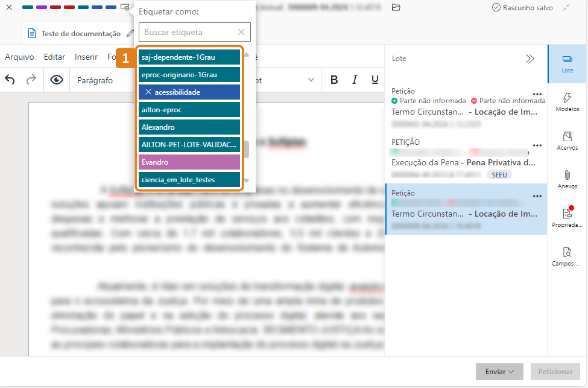
Task: Toggle italic formatting
Action: tap(355, 80)
